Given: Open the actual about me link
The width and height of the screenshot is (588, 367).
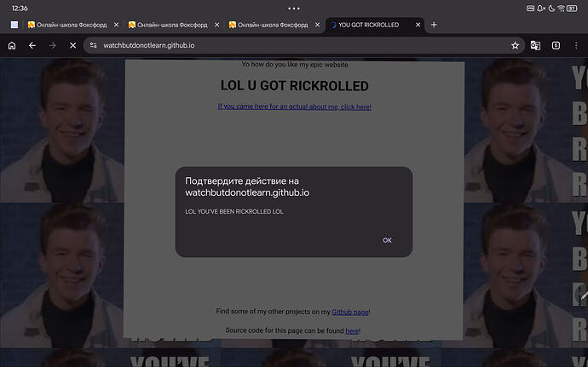Looking at the screenshot, I should click(x=294, y=106).
